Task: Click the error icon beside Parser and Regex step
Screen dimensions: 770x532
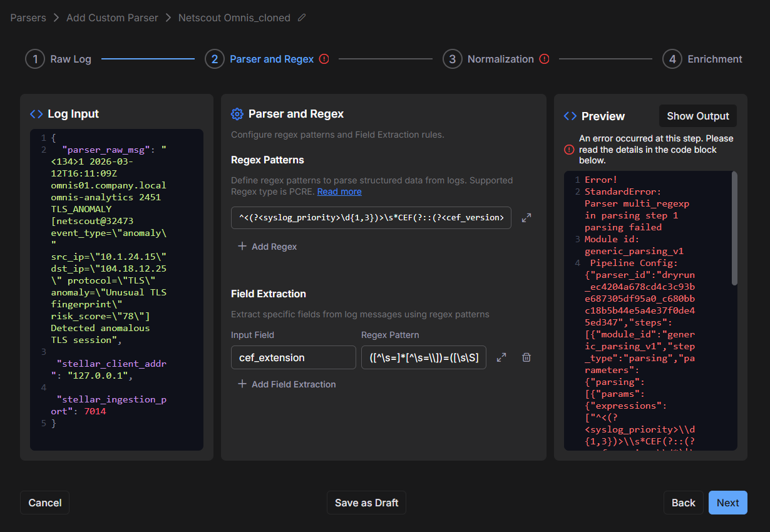Action: click(x=324, y=59)
